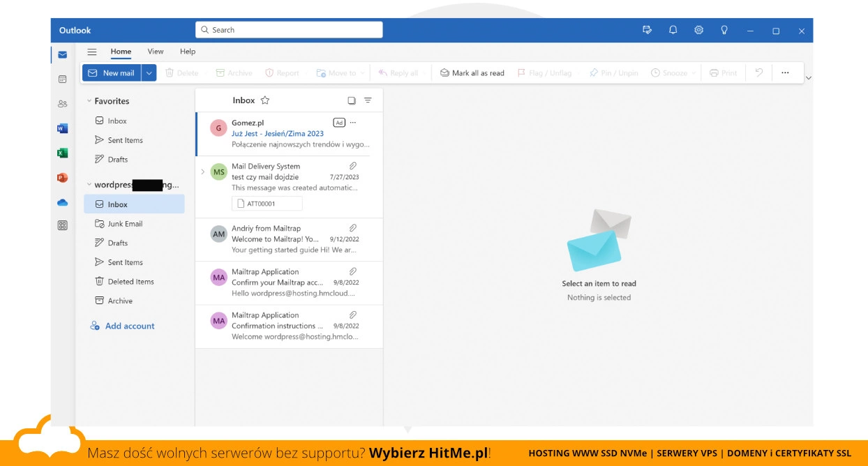Viewport: 868px width, 466px height.
Task: Expand the Mail Delivery System conversation
Action: (x=203, y=172)
